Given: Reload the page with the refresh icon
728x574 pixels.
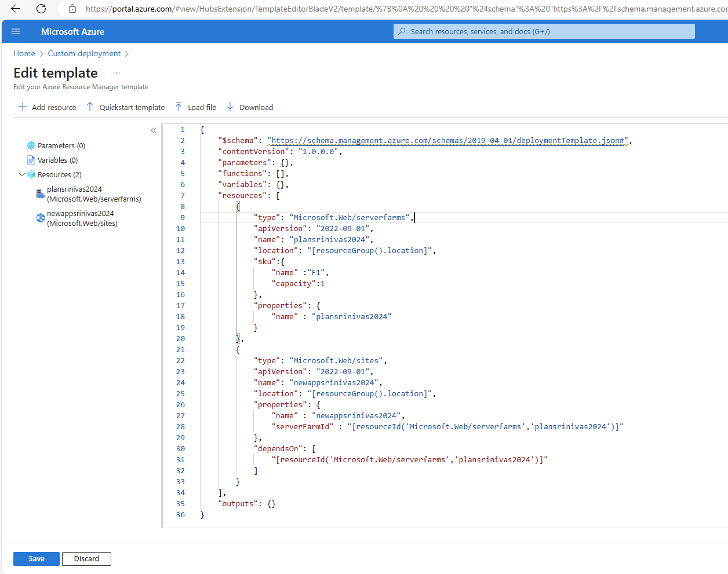Looking at the screenshot, I should coord(41,9).
